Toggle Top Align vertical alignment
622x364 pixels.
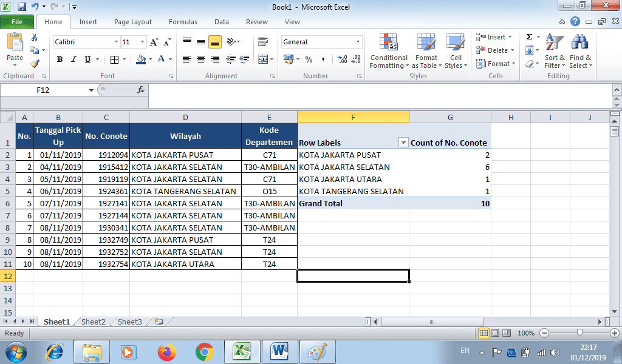(x=187, y=42)
